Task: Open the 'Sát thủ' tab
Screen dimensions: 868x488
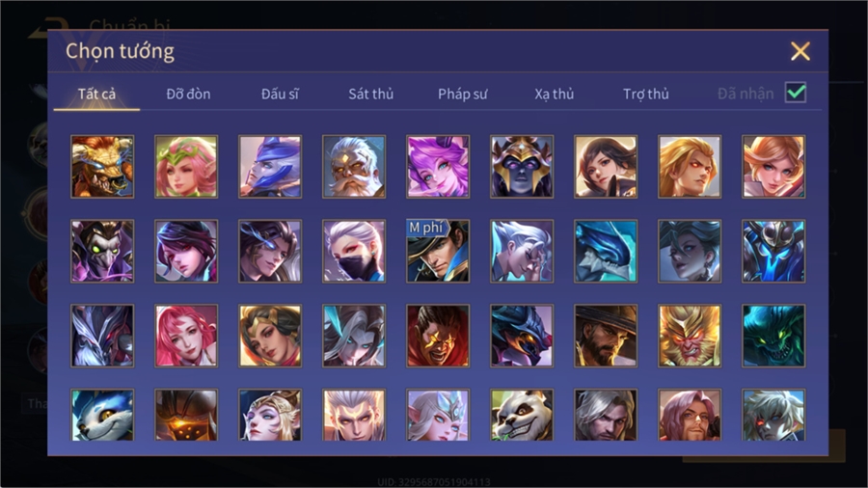Action: pos(371,95)
